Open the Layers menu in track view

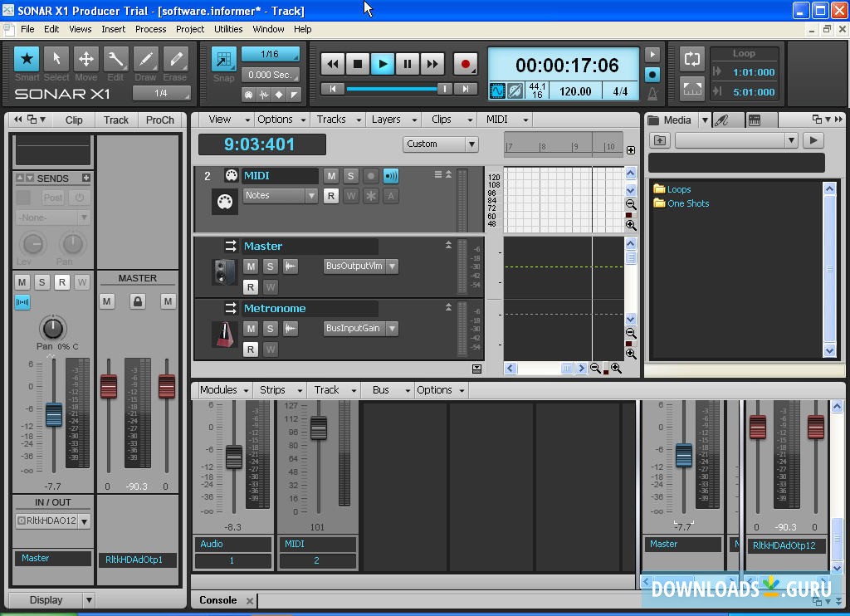[x=393, y=120]
